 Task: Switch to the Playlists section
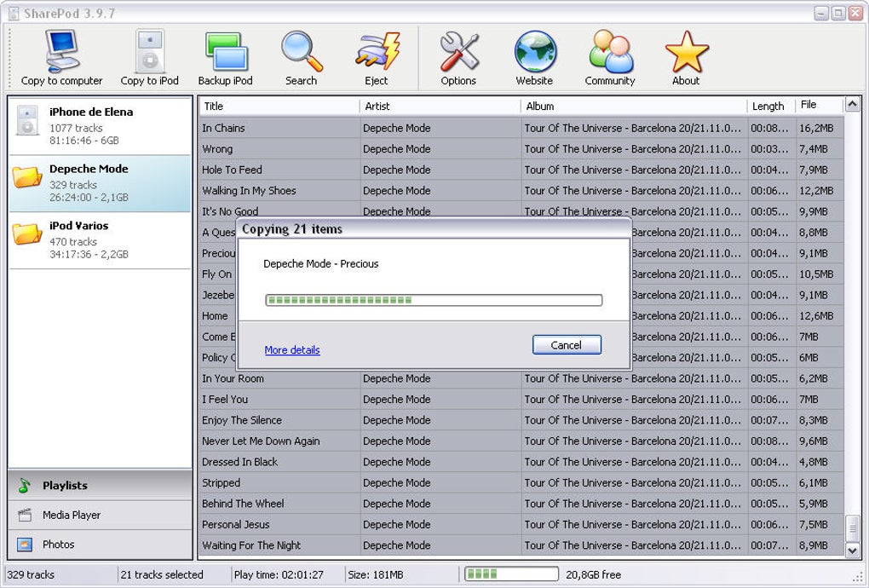(101, 486)
